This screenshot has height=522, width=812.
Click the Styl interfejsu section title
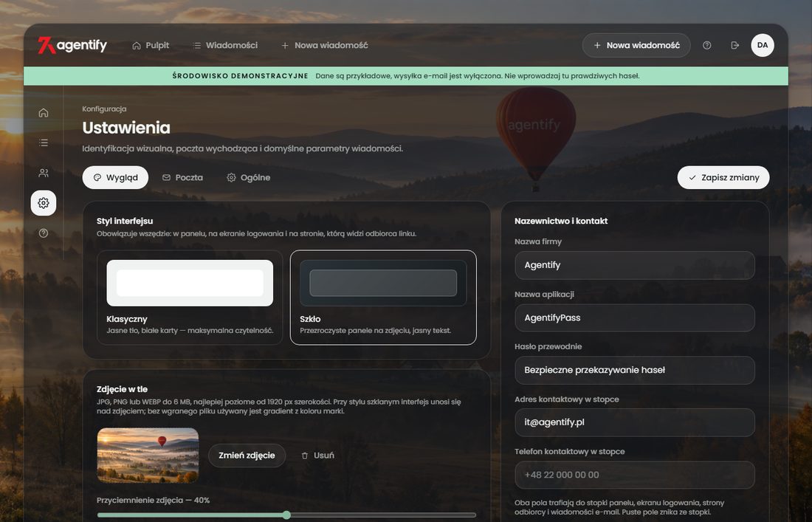click(125, 221)
